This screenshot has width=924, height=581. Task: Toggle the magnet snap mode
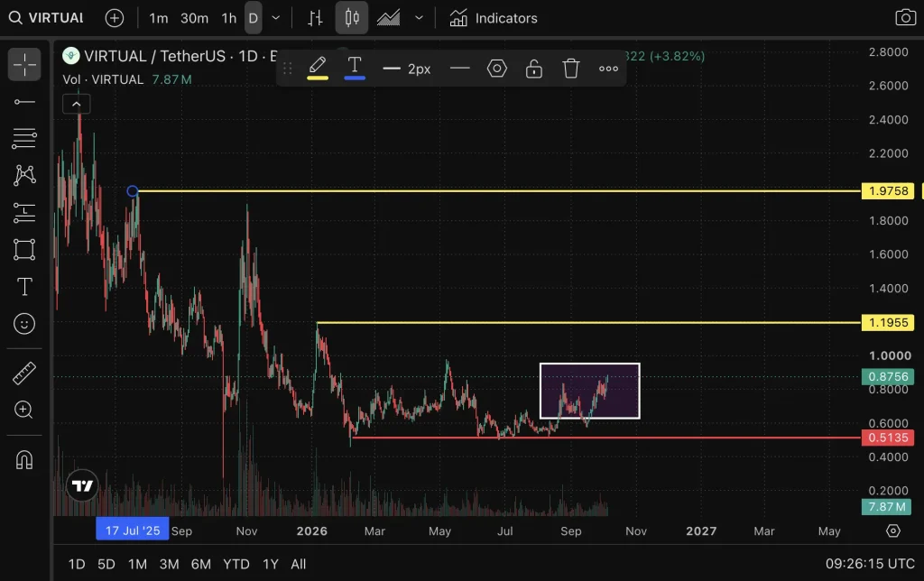point(24,459)
